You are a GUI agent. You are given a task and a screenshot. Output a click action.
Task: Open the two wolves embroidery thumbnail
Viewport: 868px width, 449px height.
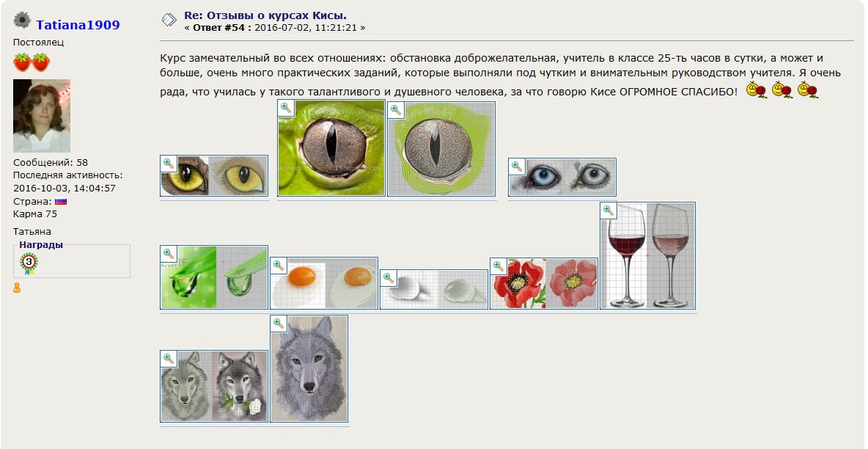pos(214,386)
